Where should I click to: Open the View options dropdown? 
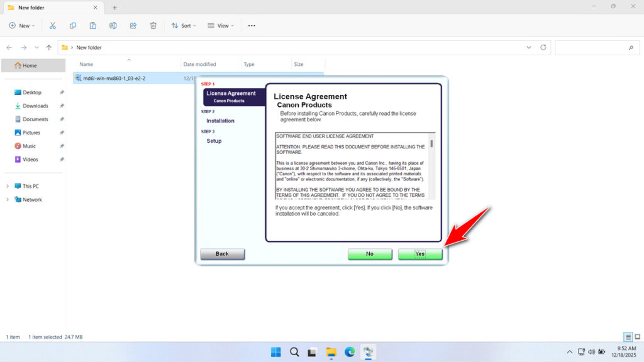coord(220,25)
